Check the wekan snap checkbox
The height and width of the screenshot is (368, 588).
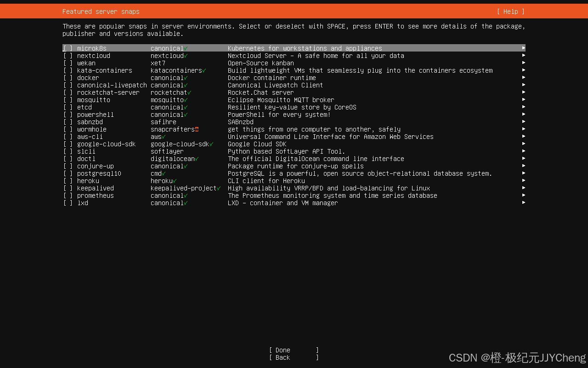coord(68,63)
